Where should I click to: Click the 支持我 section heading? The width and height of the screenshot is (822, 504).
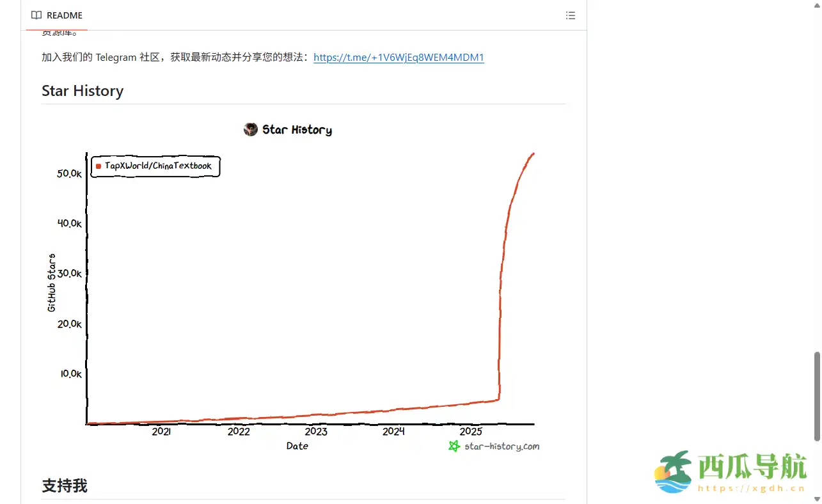click(x=65, y=485)
